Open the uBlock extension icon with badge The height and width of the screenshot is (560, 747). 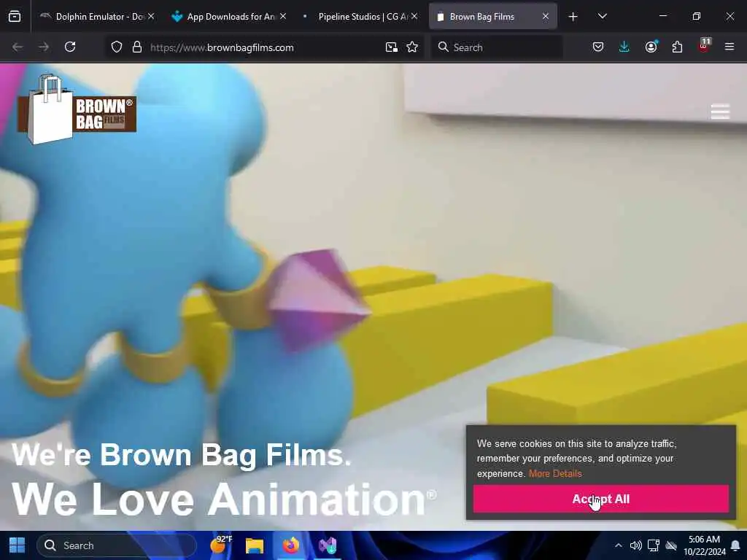pos(704,46)
